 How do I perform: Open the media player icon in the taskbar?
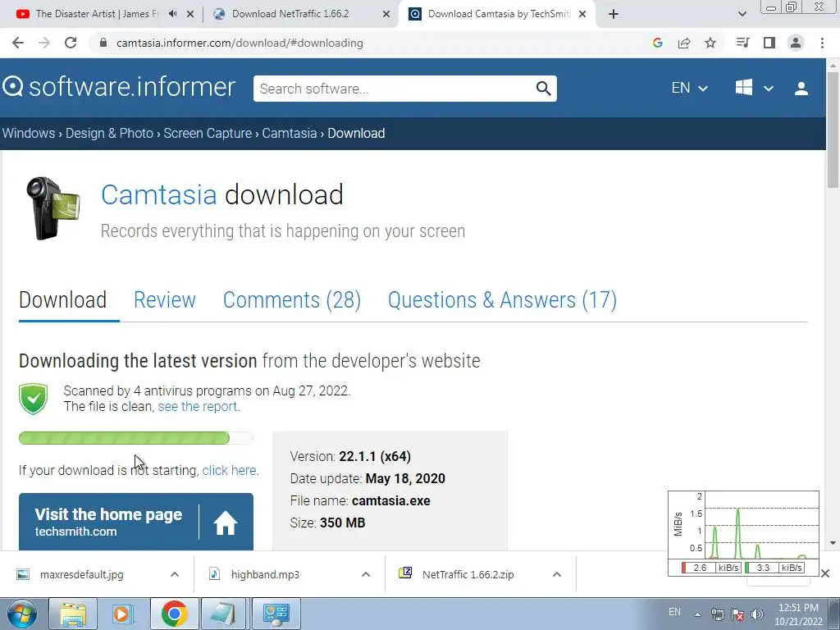click(123, 614)
